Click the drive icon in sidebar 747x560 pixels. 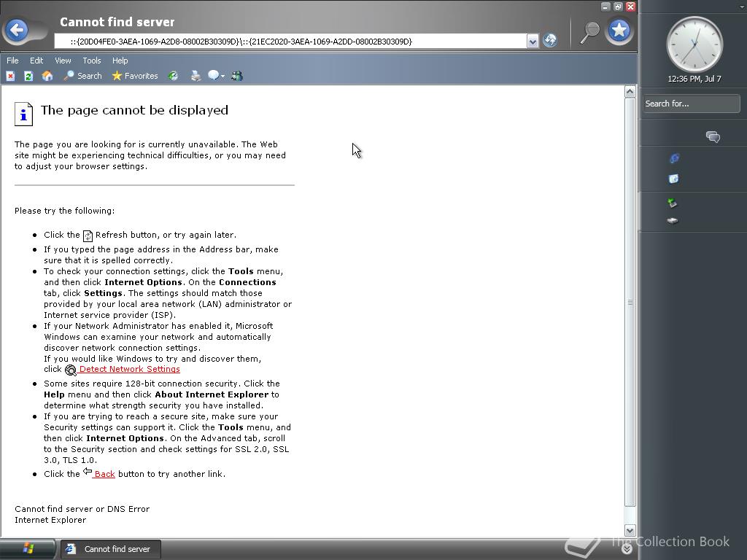point(672,220)
